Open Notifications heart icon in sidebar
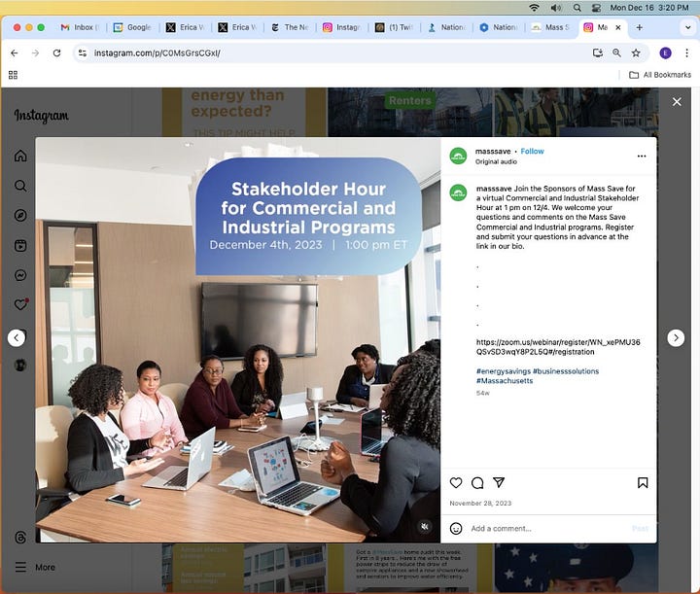This screenshot has height=594, width=700. coord(20,305)
